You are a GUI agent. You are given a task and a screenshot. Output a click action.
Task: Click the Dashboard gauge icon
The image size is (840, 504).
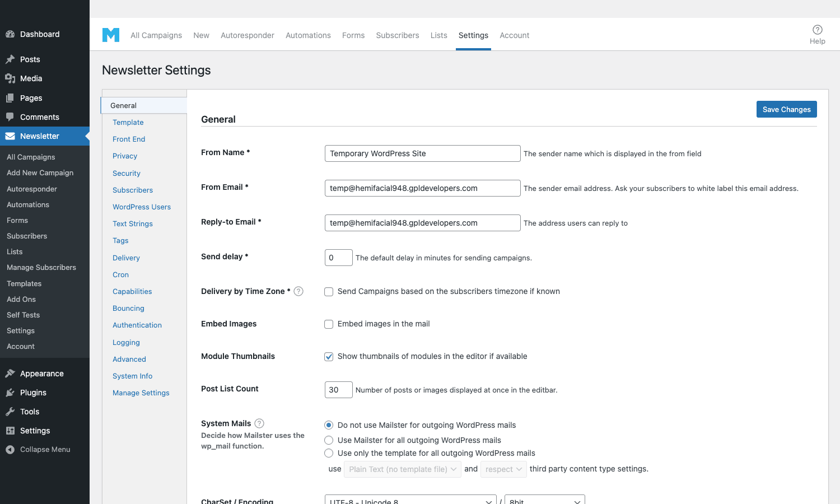point(10,34)
